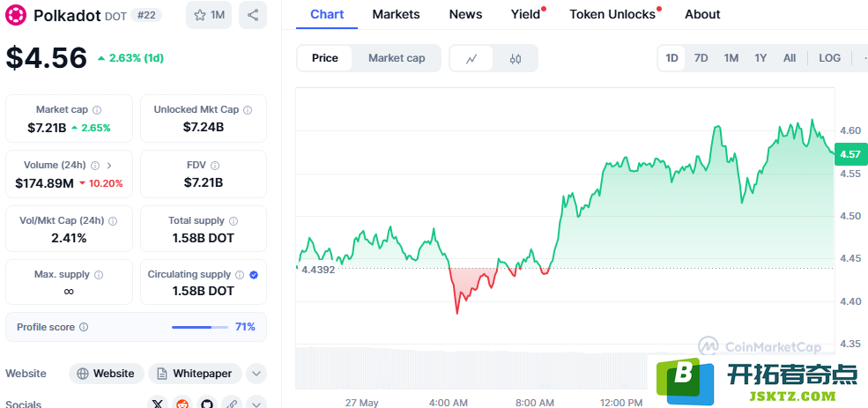Show Market cap info tooltip icon
The height and width of the screenshot is (408, 868).
coord(97,110)
